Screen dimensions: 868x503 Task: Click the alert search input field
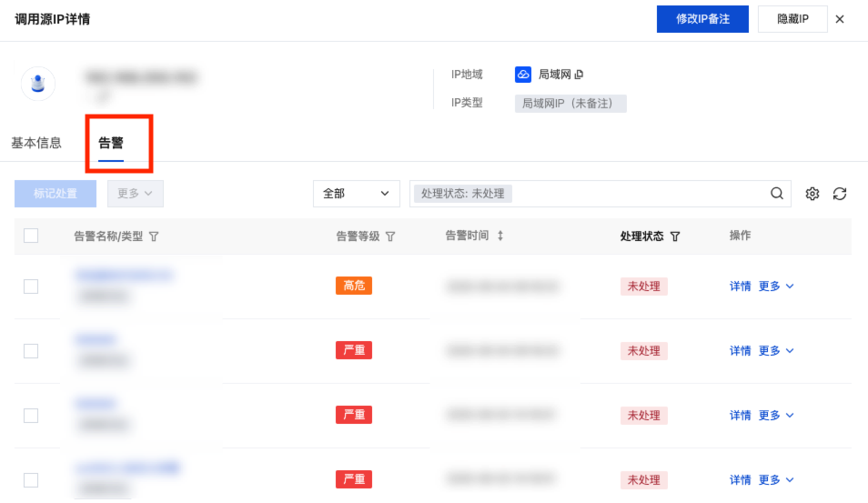637,194
